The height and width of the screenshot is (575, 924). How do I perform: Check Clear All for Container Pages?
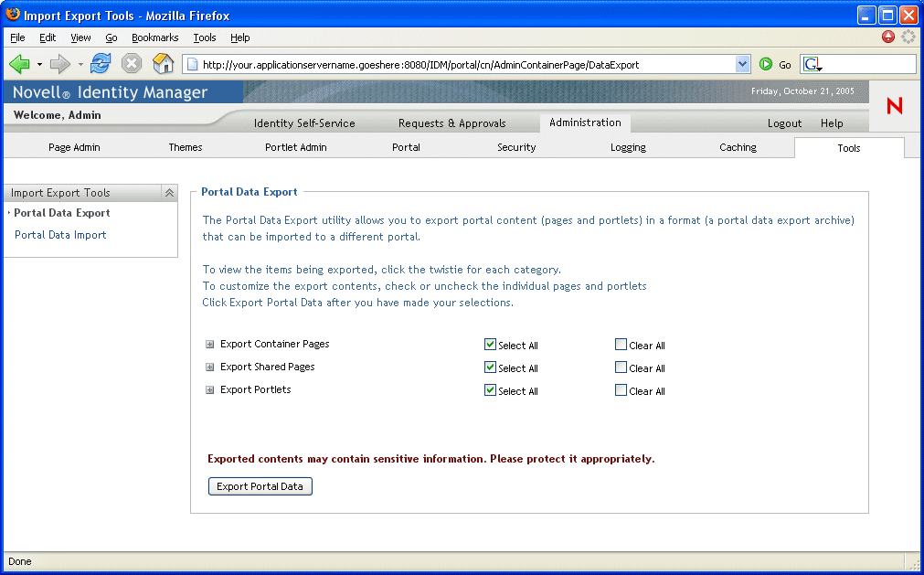pyautogui.click(x=621, y=344)
